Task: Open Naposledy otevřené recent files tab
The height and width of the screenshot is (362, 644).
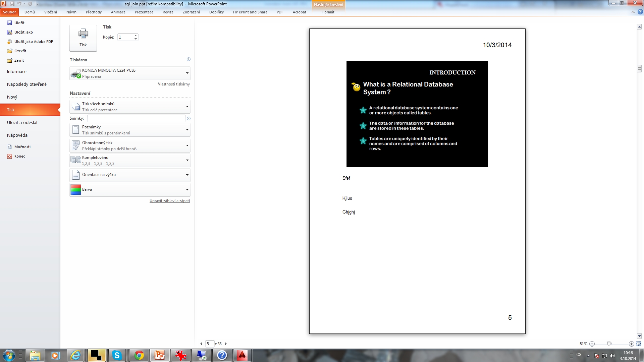Action: click(30, 84)
